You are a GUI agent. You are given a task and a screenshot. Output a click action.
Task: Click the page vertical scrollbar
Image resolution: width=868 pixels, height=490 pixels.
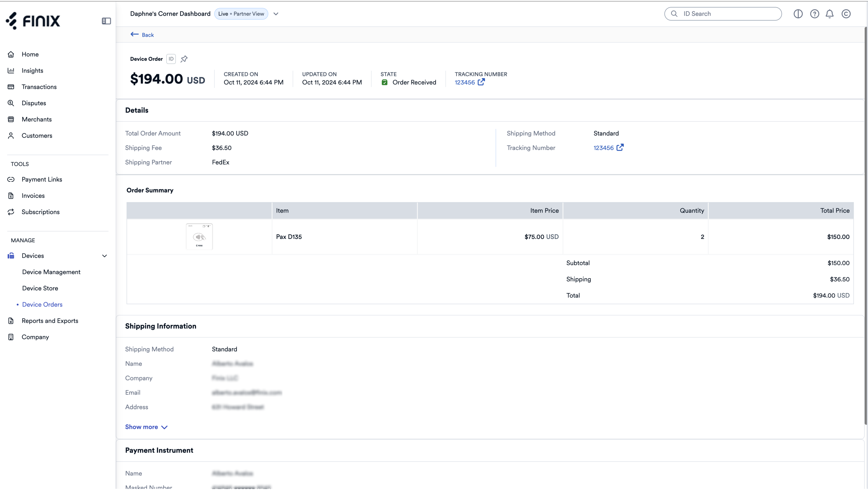pyautogui.click(x=865, y=225)
